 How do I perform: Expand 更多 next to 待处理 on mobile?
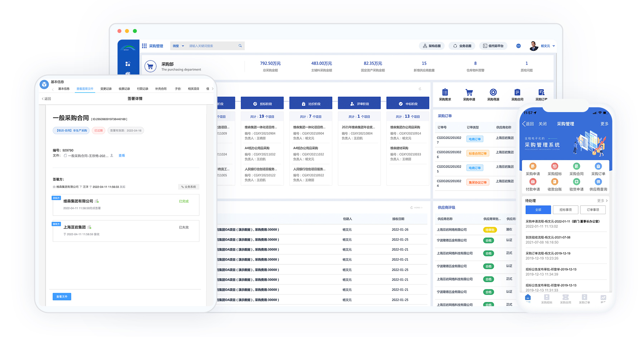[x=602, y=201]
